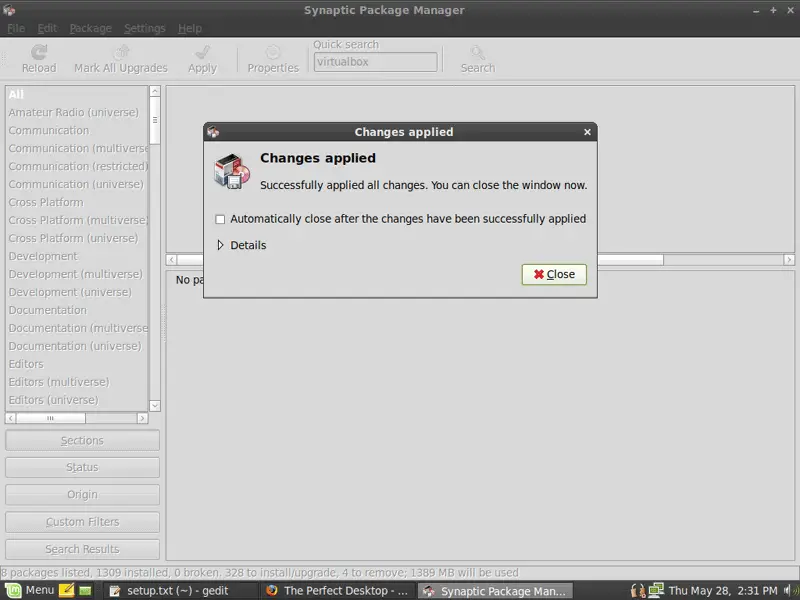Click the Status filter button

pos(82,467)
